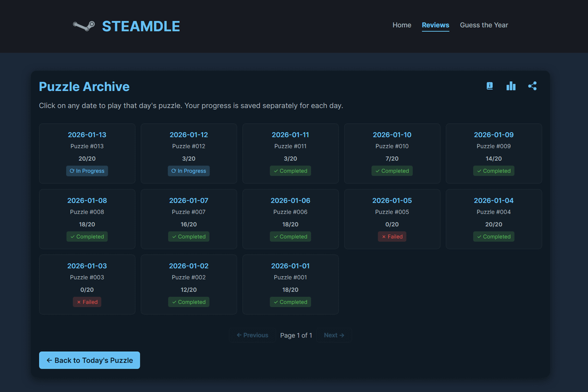The image size is (588, 392).
Task: Click Back to Today's Puzzle button
Action: pos(89,360)
